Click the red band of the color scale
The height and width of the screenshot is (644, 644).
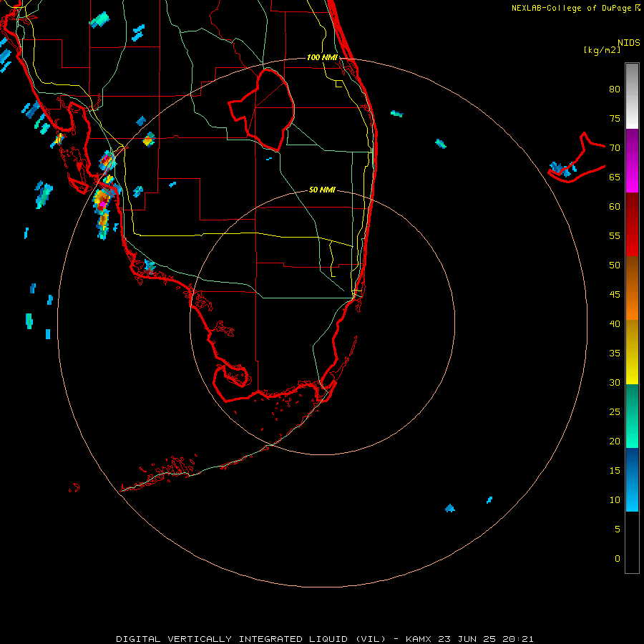pyautogui.click(x=632, y=224)
